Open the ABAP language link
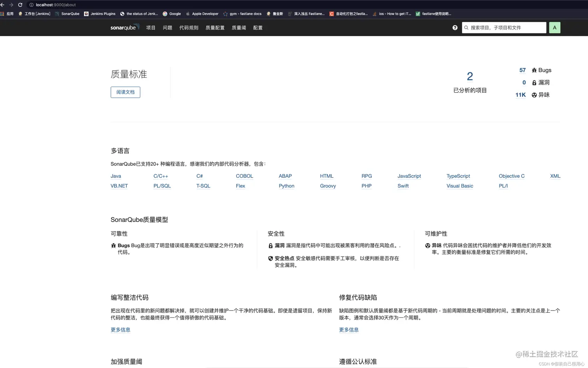 click(285, 176)
